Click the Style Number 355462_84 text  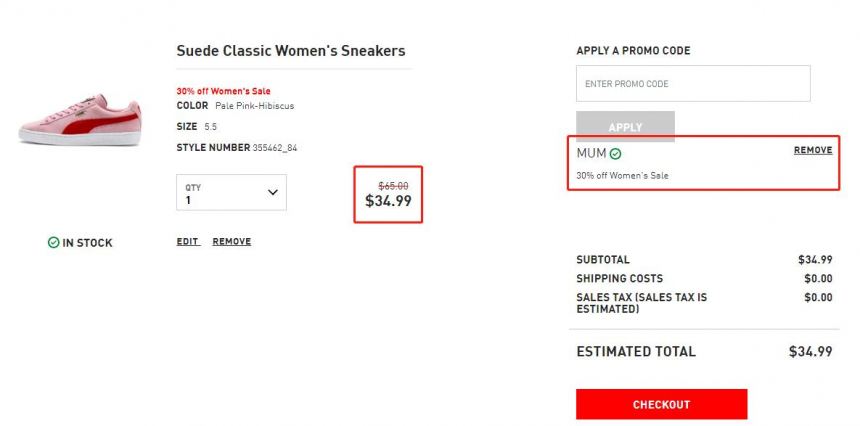[x=237, y=147]
